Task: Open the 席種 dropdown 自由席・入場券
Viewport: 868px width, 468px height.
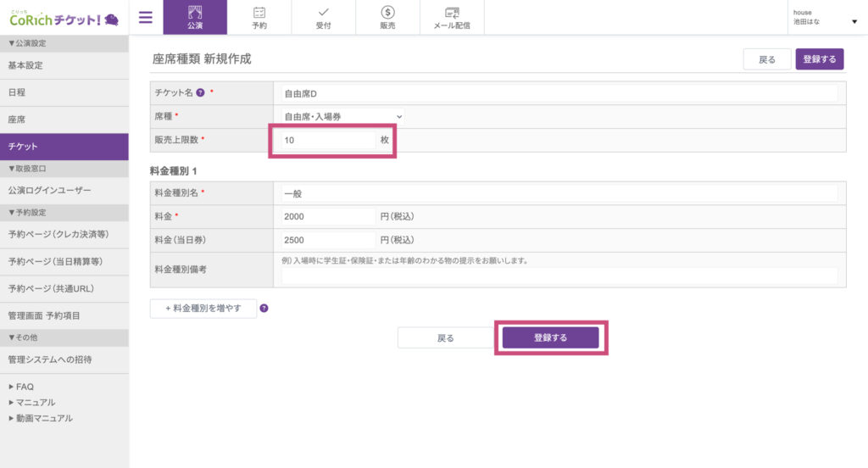Action: [x=342, y=116]
